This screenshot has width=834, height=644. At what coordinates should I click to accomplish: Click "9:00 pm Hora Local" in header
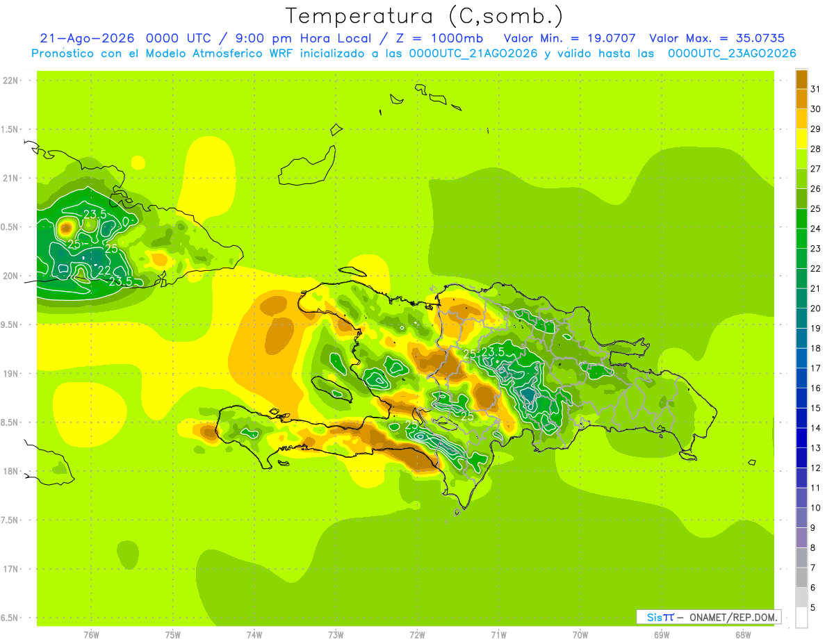(300, 38)
